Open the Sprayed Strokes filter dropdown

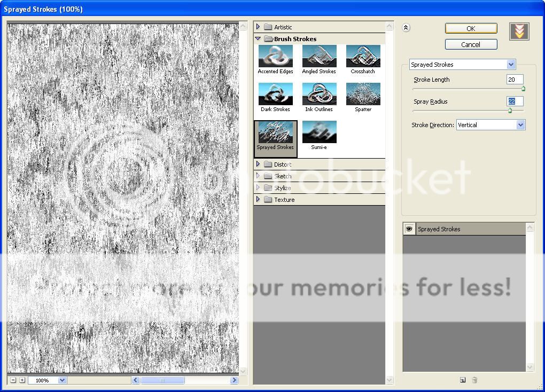pyautogui.click(x=511, y=65)
